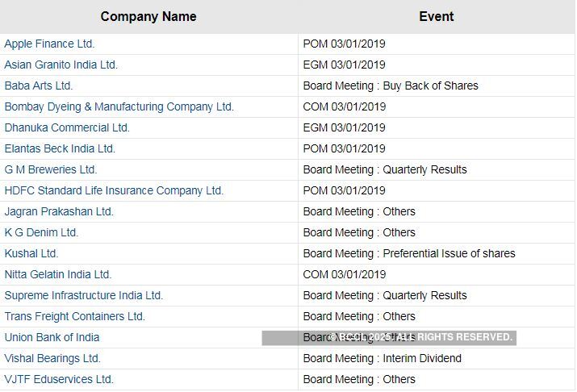This screenshot has width=577, height=392.
Task: Select the Vishal Bearings Ltd. link
Action: pos(52,358)
